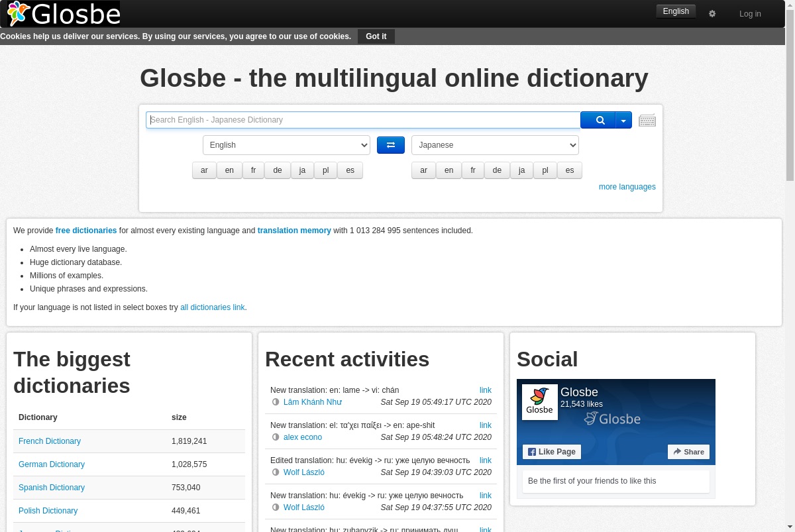Click the Glosbe logo in header

tap(63, 13)
